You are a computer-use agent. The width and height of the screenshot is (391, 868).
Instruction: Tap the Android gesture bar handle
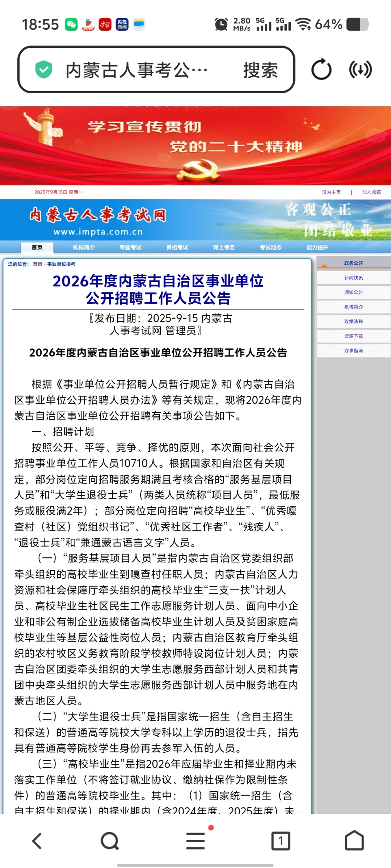click(195, 865)
